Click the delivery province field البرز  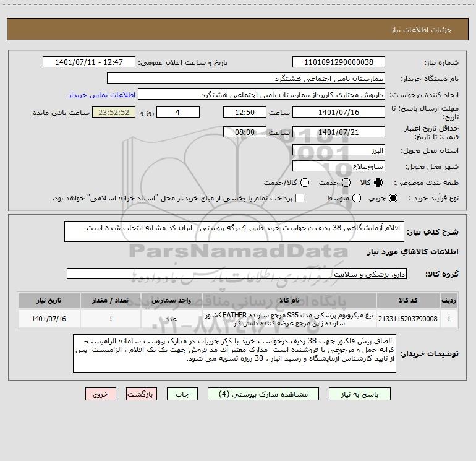coord(339,150)
